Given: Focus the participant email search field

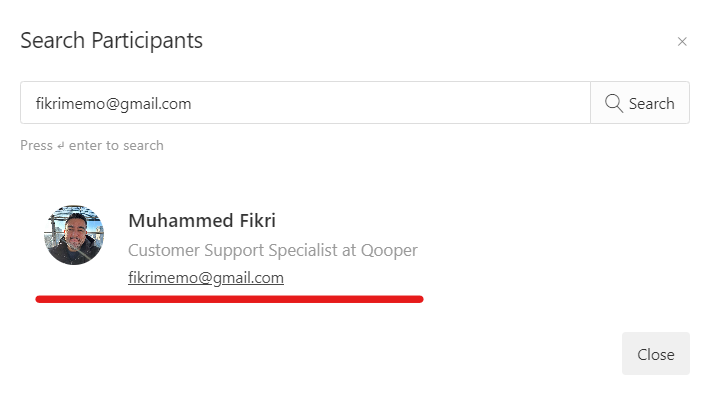Looking at the screenshot, I should [305, 103].
